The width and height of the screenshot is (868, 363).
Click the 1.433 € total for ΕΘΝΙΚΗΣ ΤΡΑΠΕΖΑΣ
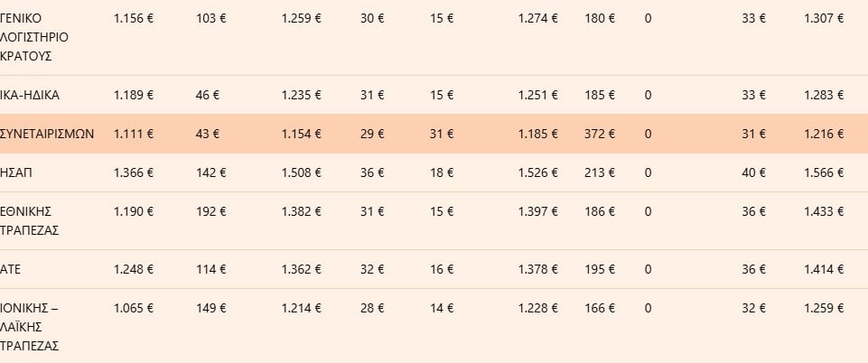pyautogui.click(x=824, y=211)
